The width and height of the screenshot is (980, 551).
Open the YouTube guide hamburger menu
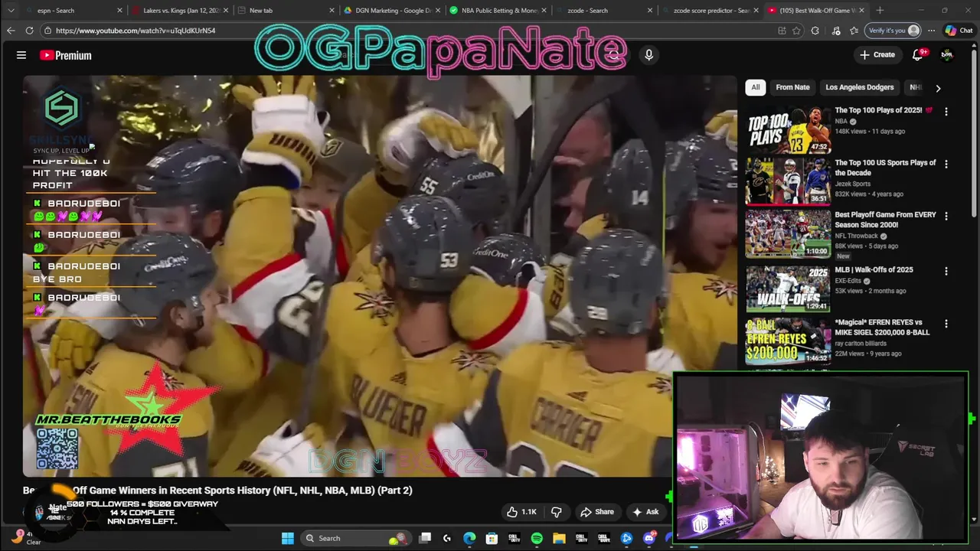coord(21,55)
